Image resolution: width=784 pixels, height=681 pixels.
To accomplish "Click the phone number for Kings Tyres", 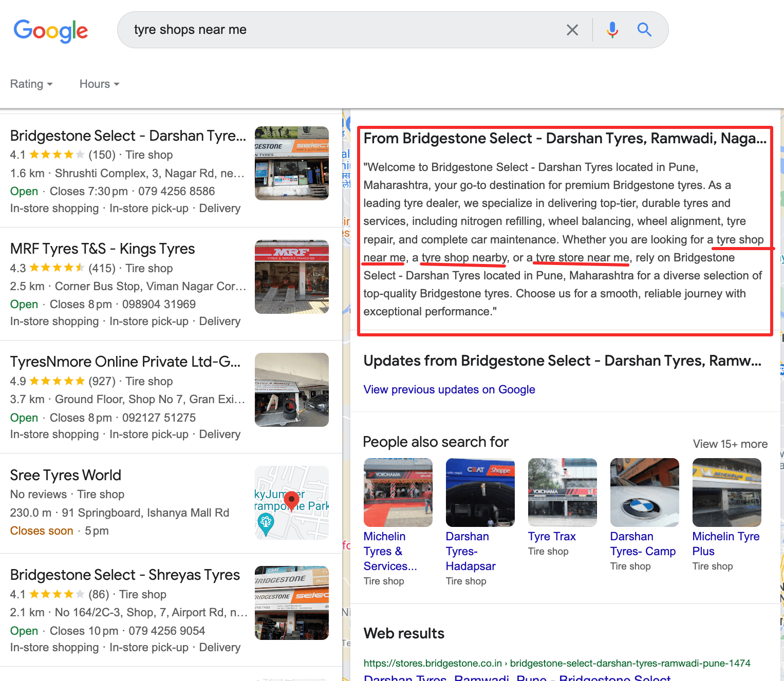I will (x=159, y=304).
